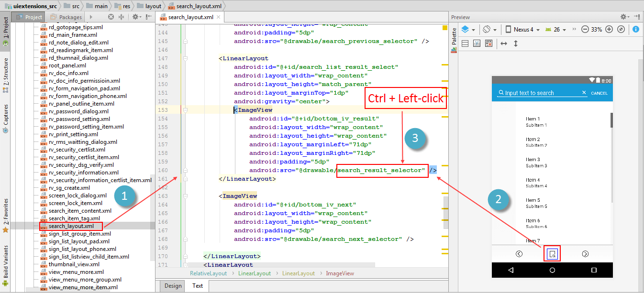The height and width of the screenshot is (293, 644).
Task: Click the next arrow icon in the phone preview
Action: [585, 254]
